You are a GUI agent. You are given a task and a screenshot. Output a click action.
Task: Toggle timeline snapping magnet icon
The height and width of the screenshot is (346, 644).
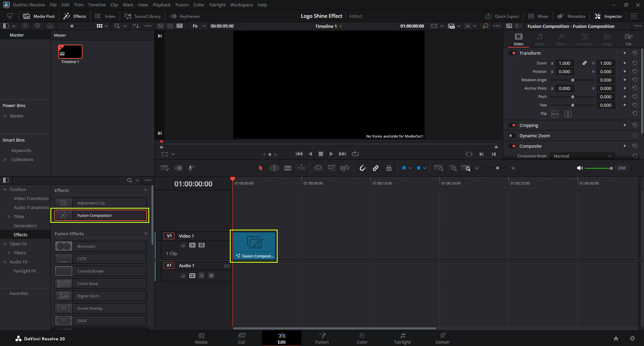pos(363,168)
